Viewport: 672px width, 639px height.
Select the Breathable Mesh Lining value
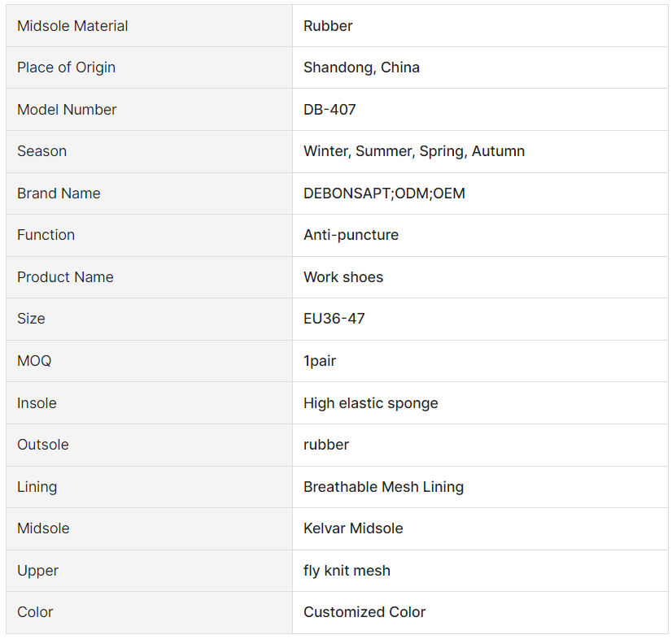[383, 486]
